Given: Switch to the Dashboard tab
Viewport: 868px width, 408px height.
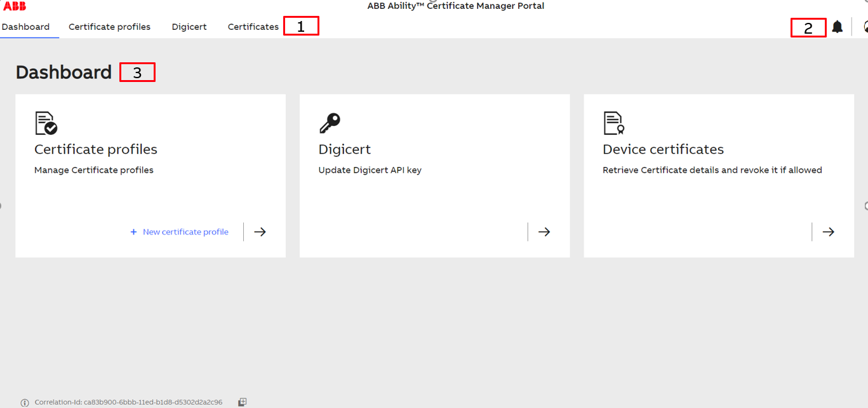Looking at the screenshot, I should pos(25,27).
